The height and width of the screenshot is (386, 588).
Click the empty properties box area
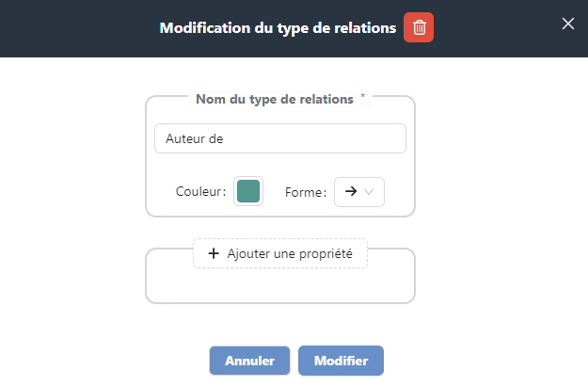click(279, 284)
